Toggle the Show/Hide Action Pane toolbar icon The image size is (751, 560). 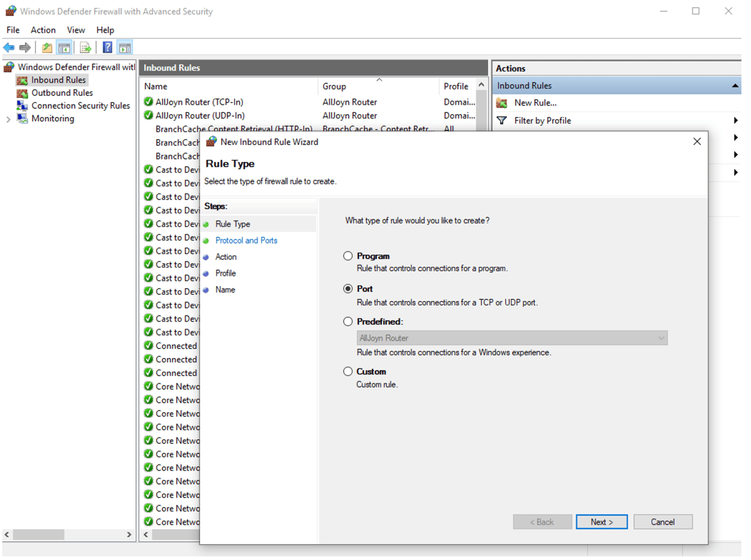click(x=125, y=47)
